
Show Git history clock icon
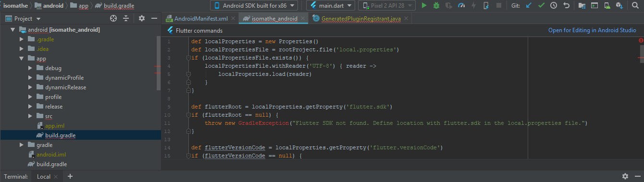[x=554, y=6]
